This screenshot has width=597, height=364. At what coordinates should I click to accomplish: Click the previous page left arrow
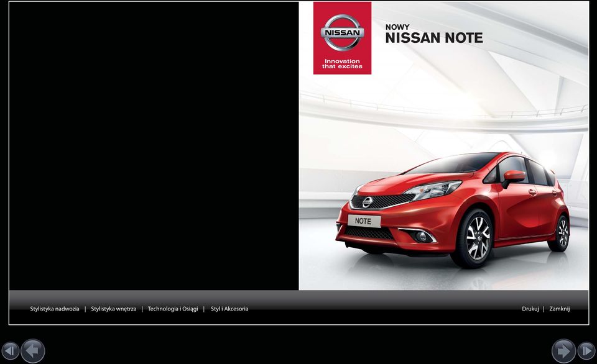click(x=33, y=351)
